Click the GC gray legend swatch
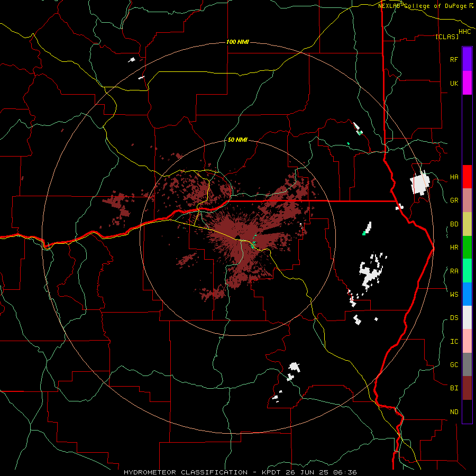 467,364
